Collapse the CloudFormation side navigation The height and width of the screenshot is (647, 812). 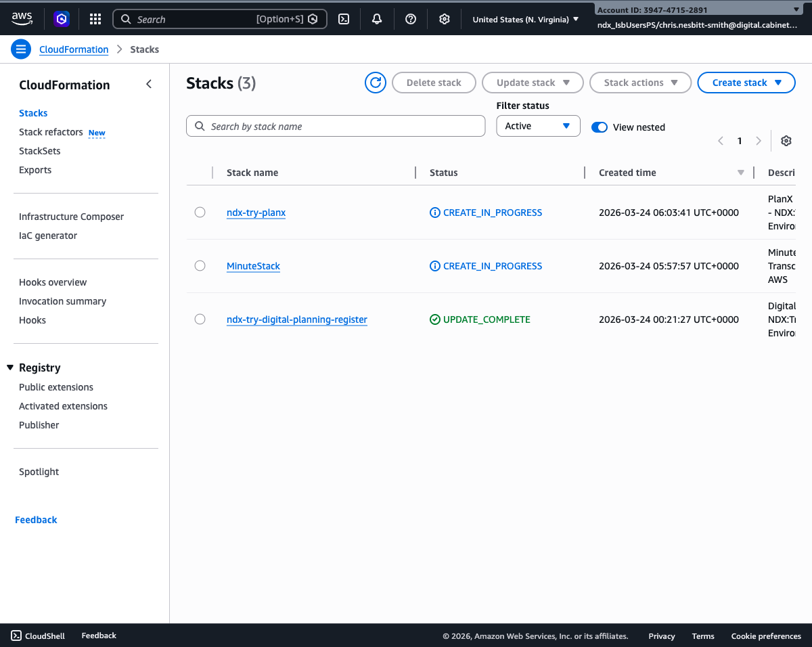click(148, 84)
